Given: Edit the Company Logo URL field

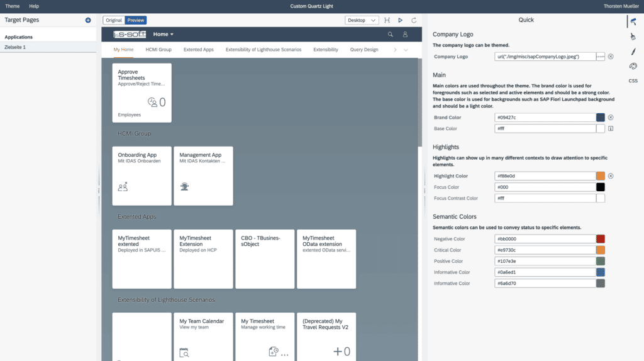Looking at the screenshot, I should coord(545,57).
